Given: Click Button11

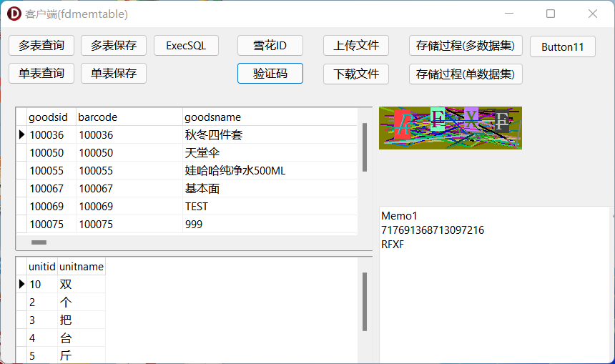Looking at the screenshot, I should point(563,46).
